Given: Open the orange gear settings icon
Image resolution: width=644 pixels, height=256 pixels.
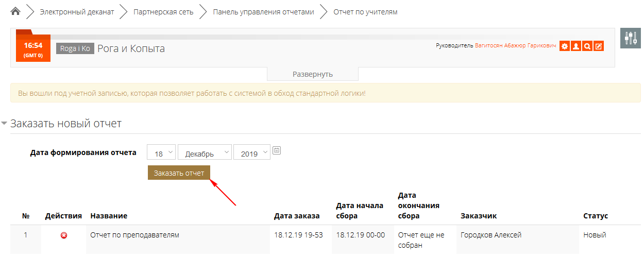Looking at the screenshot, I should click(x=565, y=46).
